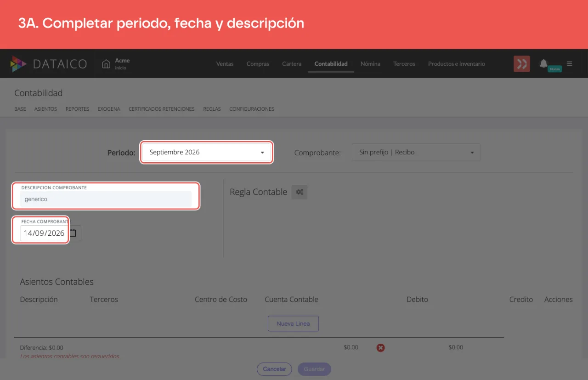The width and height of the screenshot is (588, 380).
Task: Click the Cancelar button
Action: (x=274, y=369)
